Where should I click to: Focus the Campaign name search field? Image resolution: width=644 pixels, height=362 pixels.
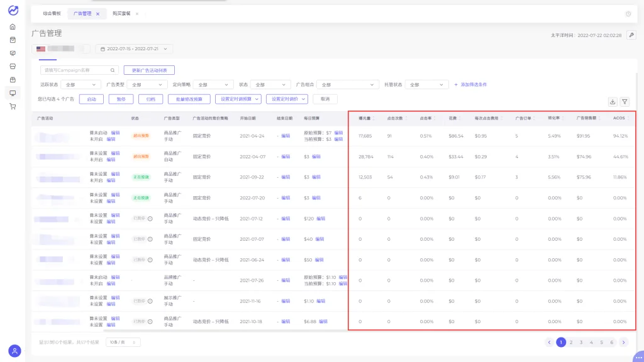click(79, 70)
